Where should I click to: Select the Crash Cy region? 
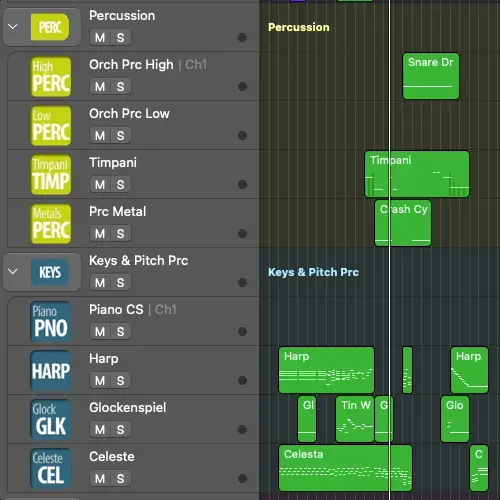pos(403,223)
